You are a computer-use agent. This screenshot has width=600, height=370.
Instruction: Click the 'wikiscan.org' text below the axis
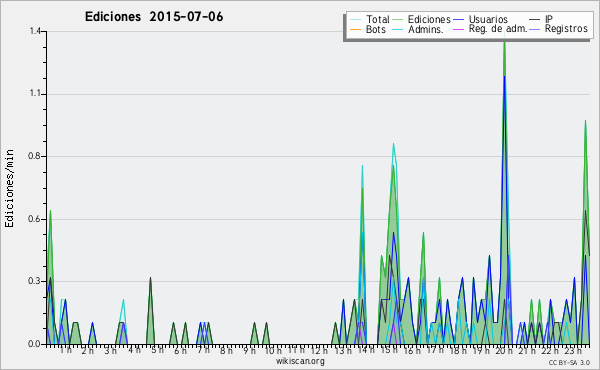[300, 361]
